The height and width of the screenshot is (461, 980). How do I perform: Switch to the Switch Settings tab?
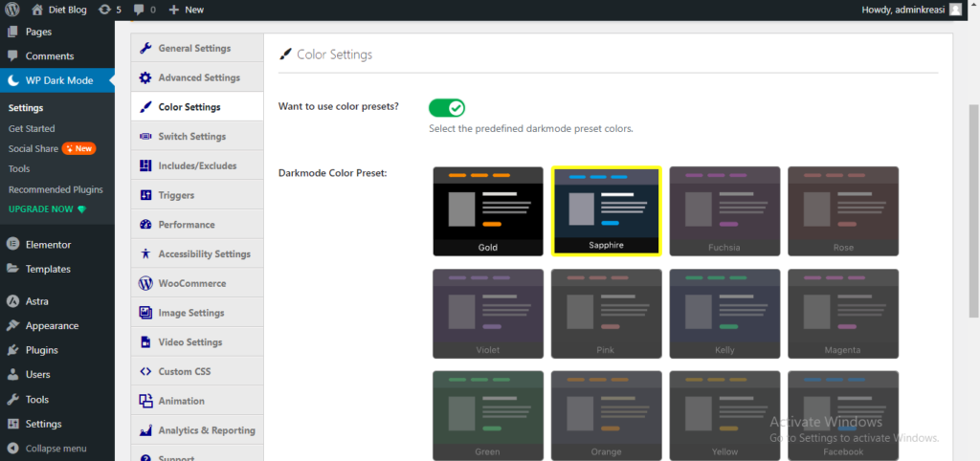click(x=191, y=137)
